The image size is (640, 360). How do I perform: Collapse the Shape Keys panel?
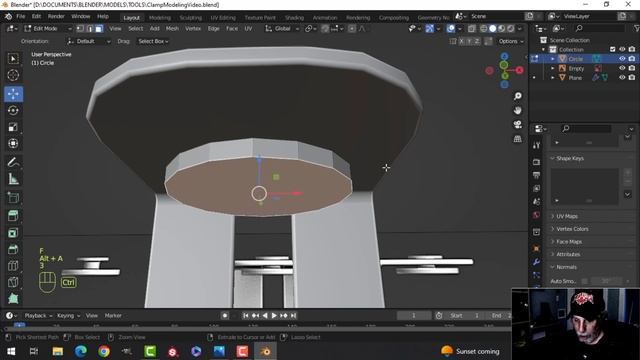[570, 158]
